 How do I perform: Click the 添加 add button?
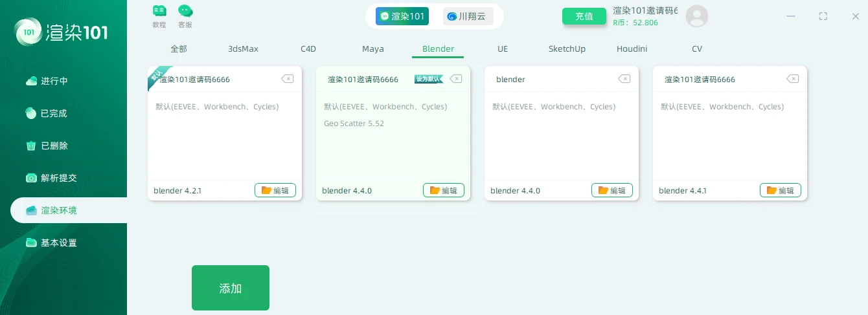click(231, 288)
